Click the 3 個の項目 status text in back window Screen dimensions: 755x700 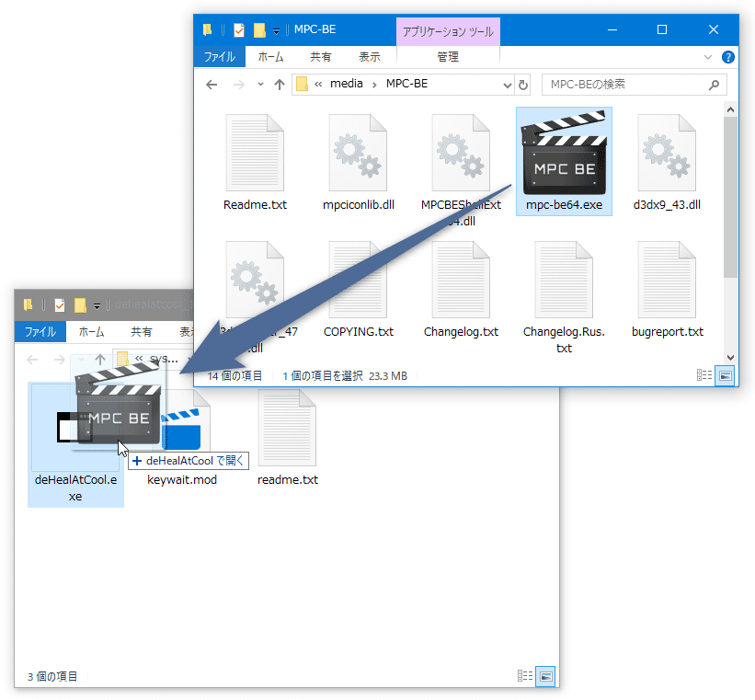(52, 677)
